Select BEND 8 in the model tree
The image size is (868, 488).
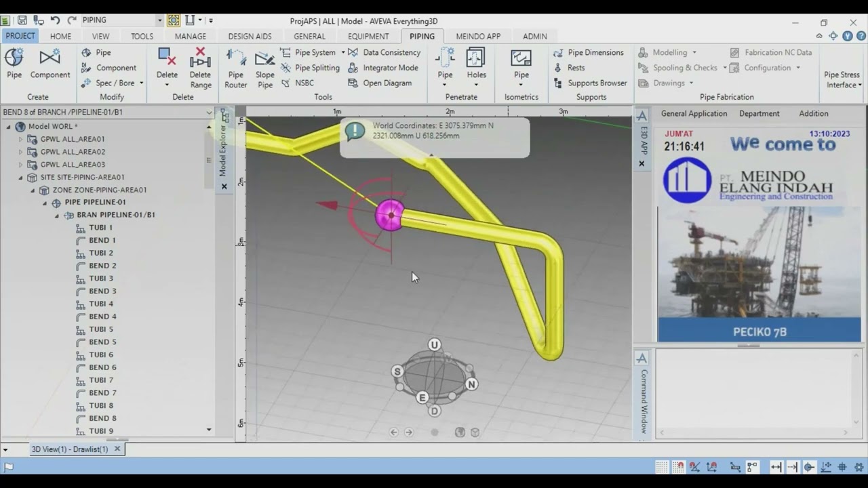click(x=102, y=418)
